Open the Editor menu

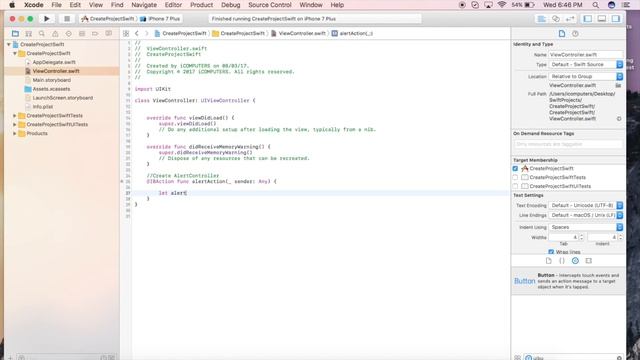click(x=173, y=5)
